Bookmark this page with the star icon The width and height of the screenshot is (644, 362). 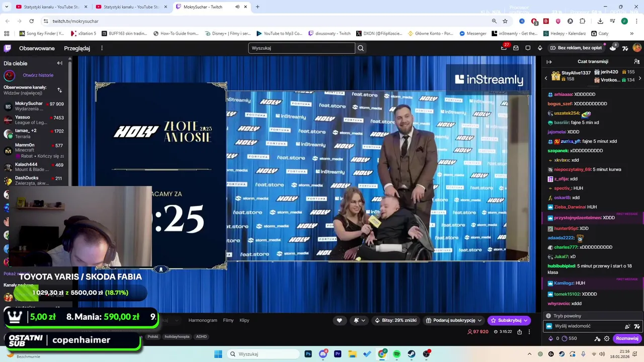[x=505, y=21]
